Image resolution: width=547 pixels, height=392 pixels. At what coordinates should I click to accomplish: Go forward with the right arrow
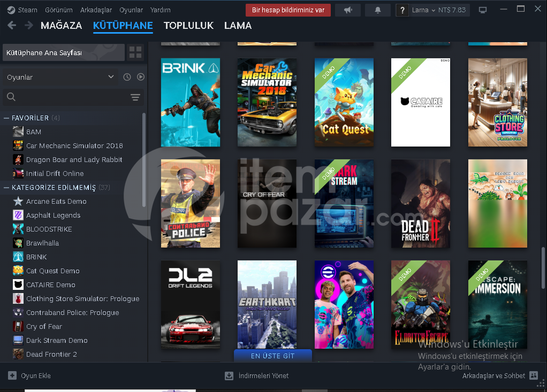pos(28,25)
